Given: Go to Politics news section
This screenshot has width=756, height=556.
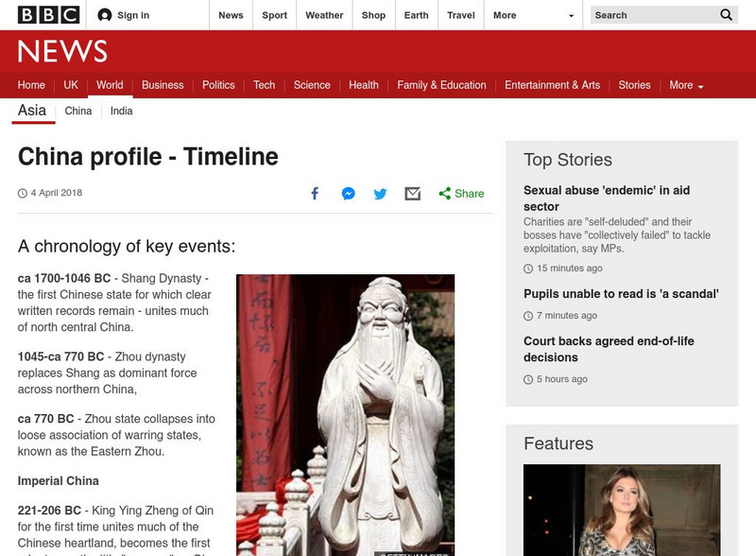Looking at the screenshot, I should pyautogui.click(x=218, y=85).
